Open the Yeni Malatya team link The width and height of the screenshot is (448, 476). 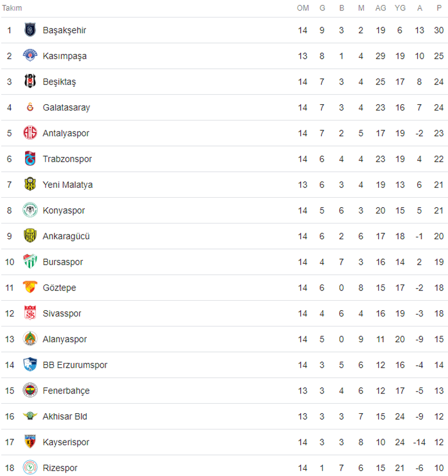pyautogui.click(x=67, y=184)
